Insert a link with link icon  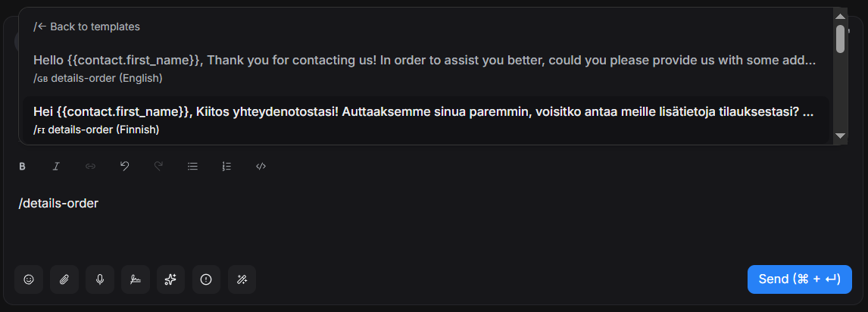[x=90, y=166]
